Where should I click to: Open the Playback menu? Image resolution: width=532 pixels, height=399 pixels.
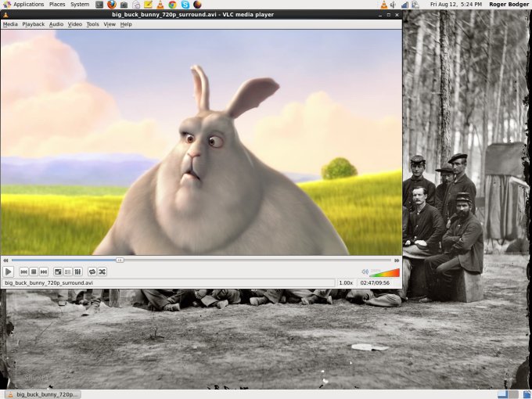click(x=33, y=24)
